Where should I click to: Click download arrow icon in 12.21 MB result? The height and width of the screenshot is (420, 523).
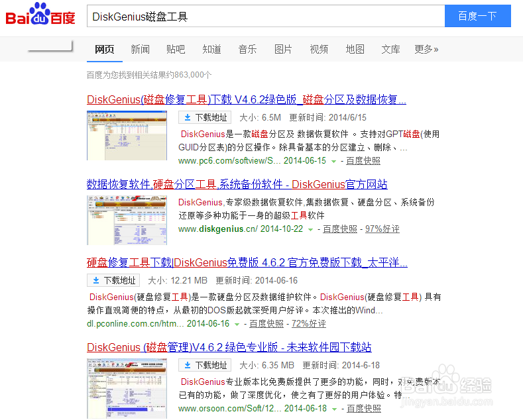pyautogui.click(x=96, y=280)
